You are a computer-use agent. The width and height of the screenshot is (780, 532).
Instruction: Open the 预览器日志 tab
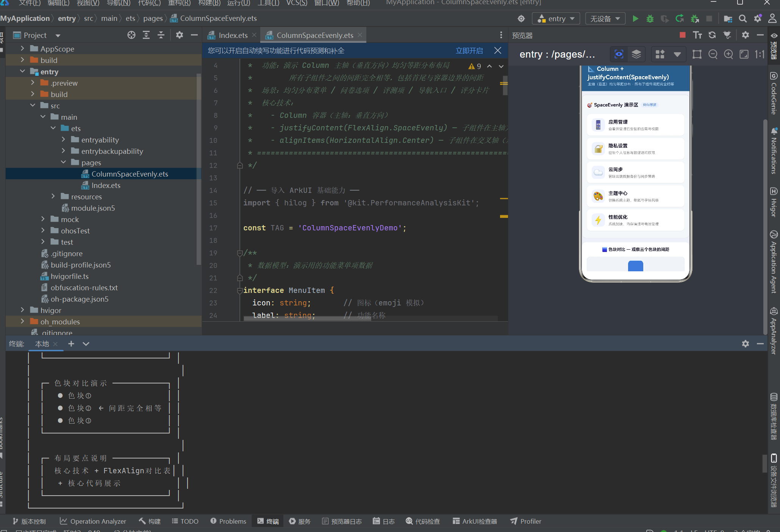coord(342,521)
